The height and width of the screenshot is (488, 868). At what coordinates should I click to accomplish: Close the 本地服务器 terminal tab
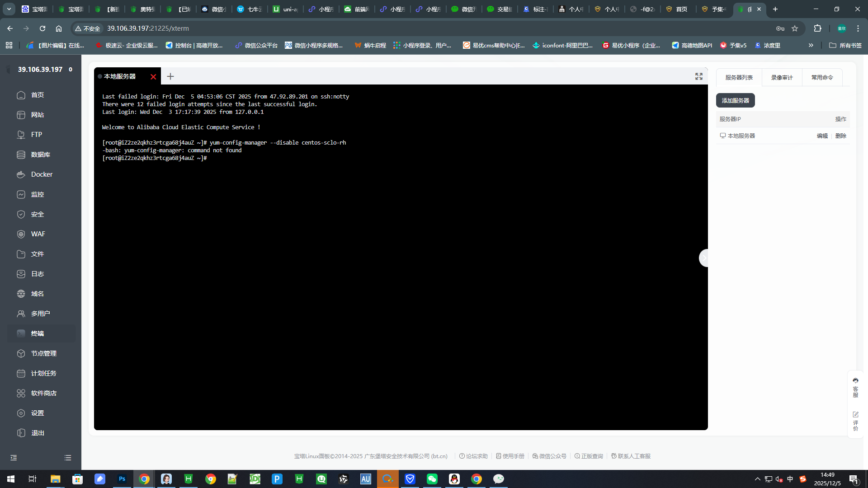click(x=153, y=77)
